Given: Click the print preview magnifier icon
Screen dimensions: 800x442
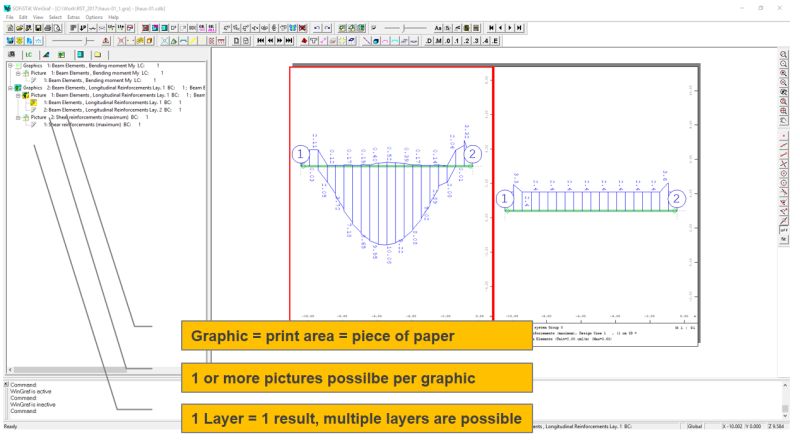Looking at the screenshot, I should 58,28.
